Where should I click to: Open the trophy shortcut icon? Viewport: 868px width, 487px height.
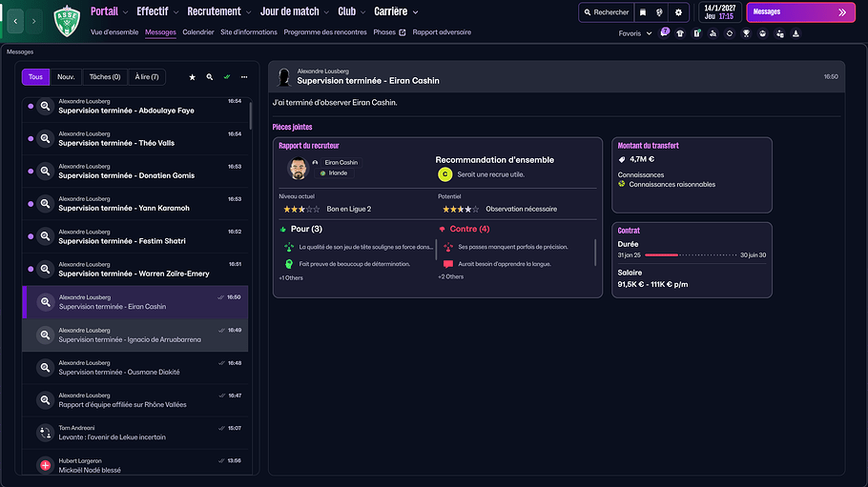tap(746, 33)
